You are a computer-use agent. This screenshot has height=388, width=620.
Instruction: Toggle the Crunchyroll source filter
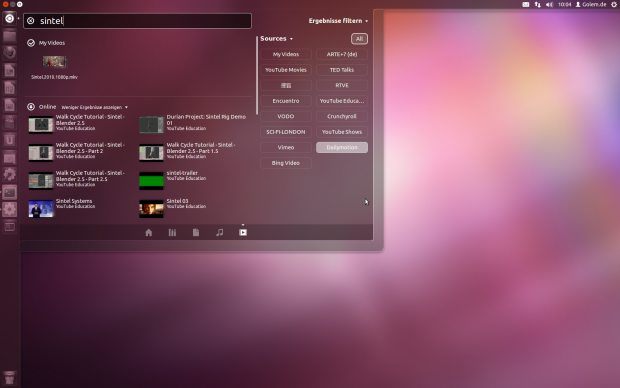342,116
